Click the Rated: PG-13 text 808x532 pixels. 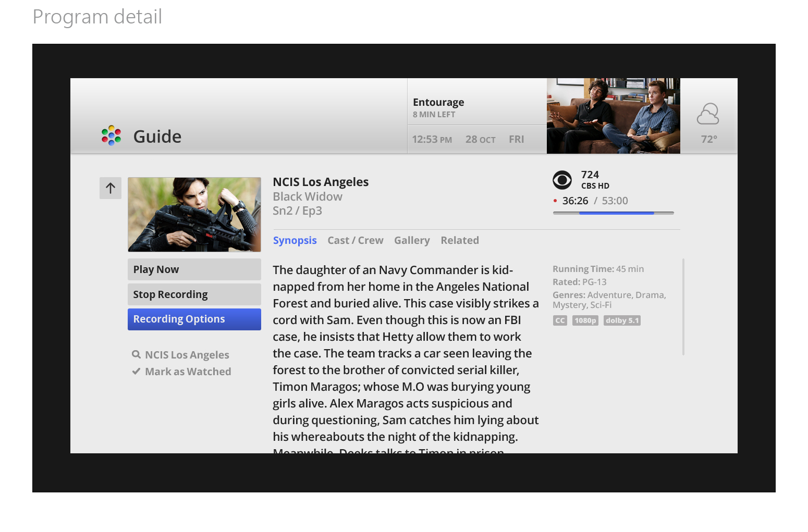[x=580, y=282]
